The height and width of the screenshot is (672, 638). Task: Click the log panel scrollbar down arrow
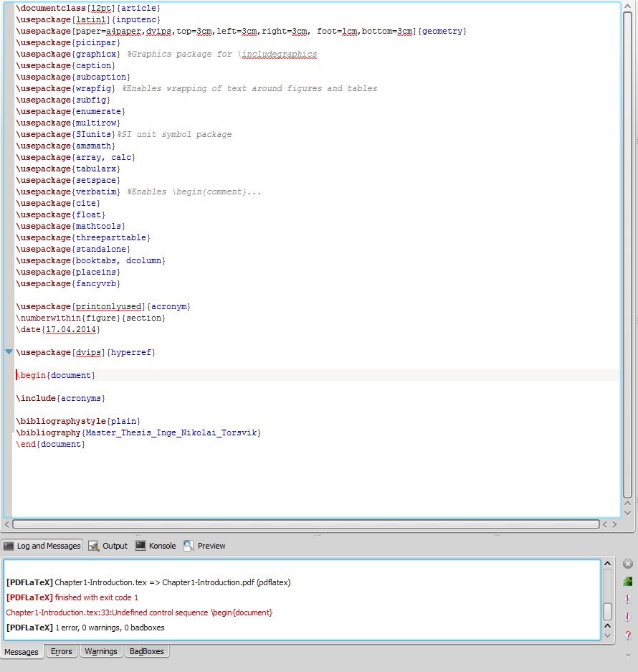[x=608, y=635]
